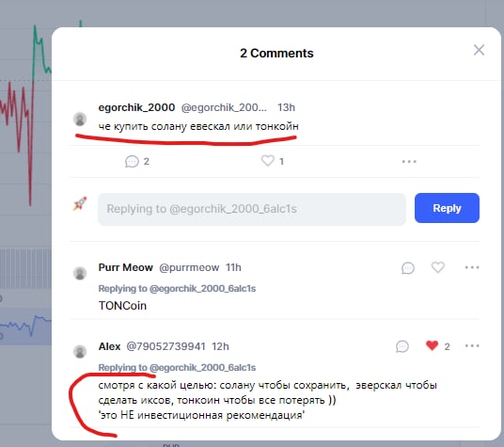Open Purr Meow's avatar
This screenshot has height=447, width=504.
80,273
